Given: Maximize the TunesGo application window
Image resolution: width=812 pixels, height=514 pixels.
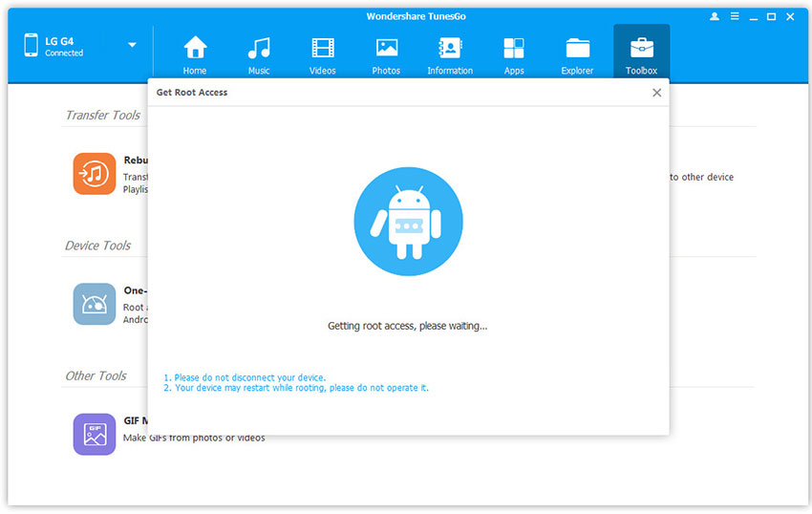Looking at the screenshot, I should click(x=771, y=17).
